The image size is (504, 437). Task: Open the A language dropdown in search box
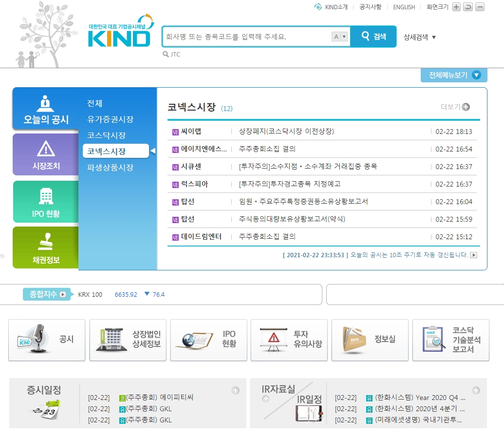(340, 37)
